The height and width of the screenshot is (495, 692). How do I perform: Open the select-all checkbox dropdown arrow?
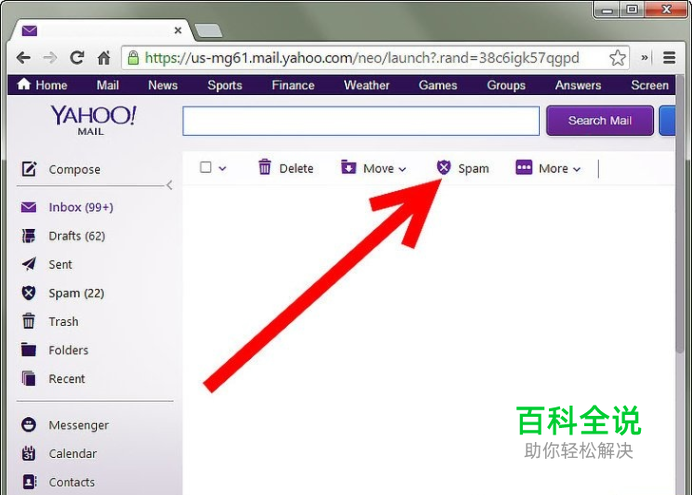(x=222, y=168)
